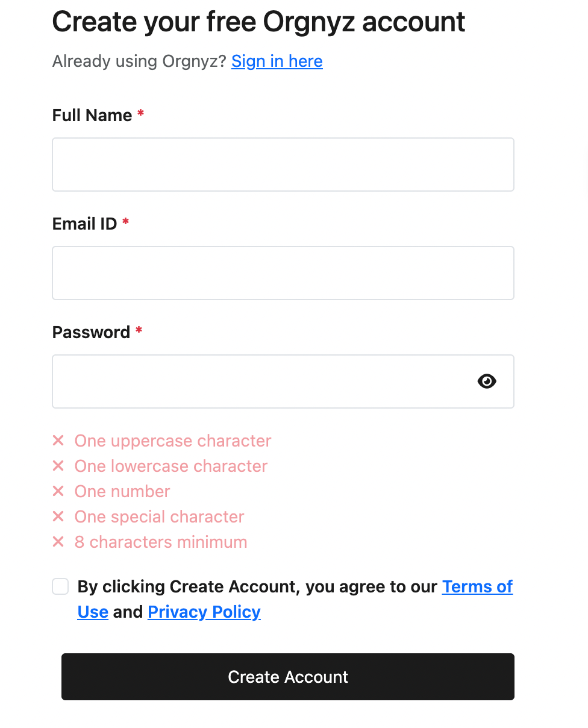Focus the Email ID input field
This screenshot has height=728, width=588.
(x=283, y=273)
